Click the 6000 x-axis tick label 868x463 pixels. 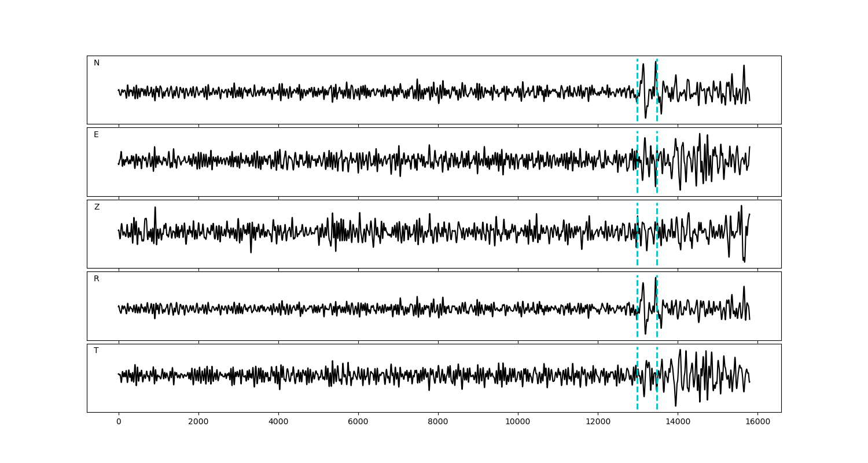[x=358, y=422]
